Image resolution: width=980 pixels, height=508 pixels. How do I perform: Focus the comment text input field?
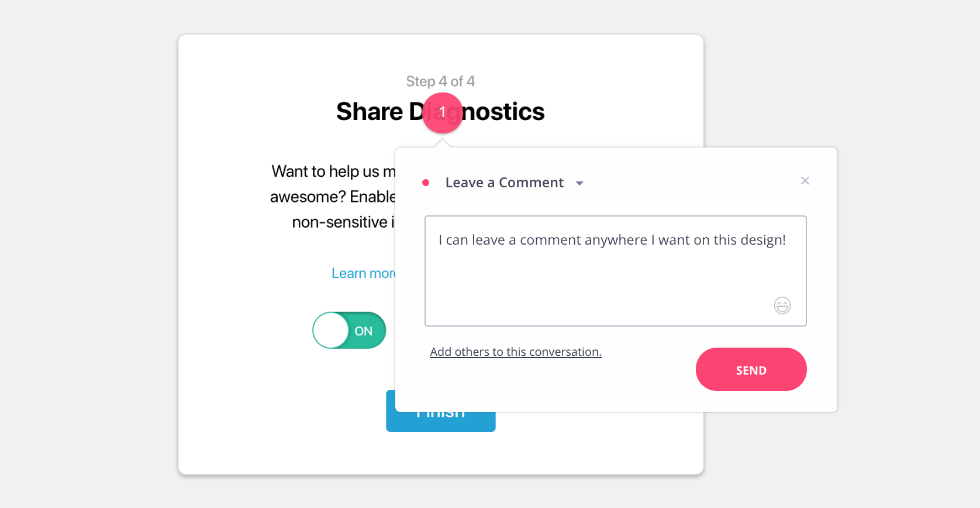pos(616,271)
